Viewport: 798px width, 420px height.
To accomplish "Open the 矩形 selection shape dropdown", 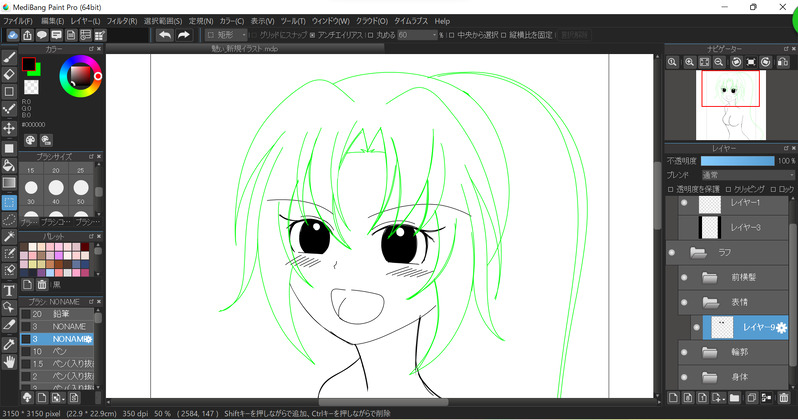I will (226, 35).
